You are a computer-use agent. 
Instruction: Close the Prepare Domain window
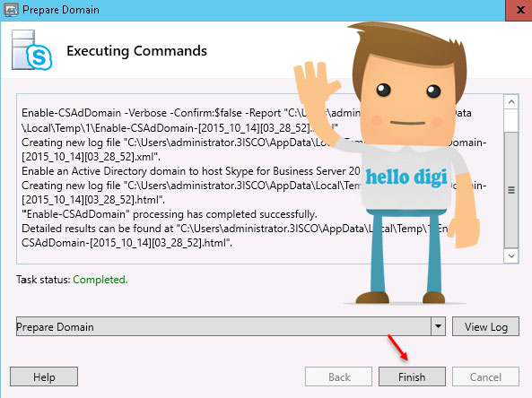(519, 10)
